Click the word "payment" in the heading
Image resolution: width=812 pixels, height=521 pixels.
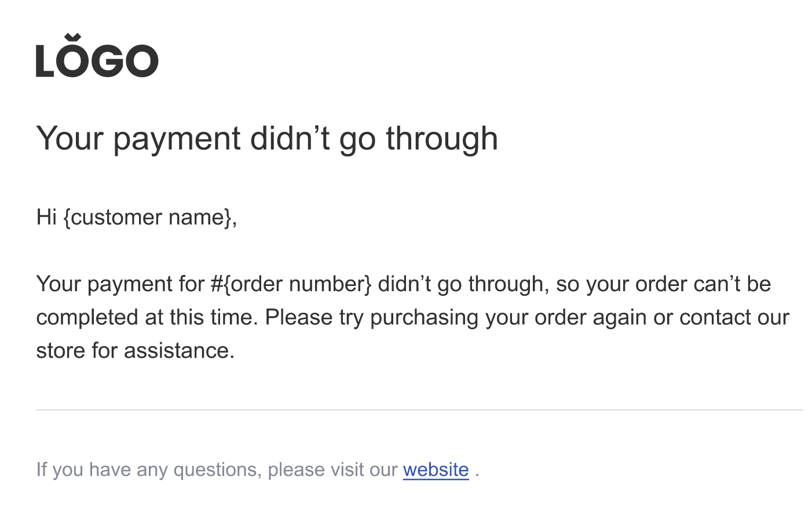click(x=177, y=140)
